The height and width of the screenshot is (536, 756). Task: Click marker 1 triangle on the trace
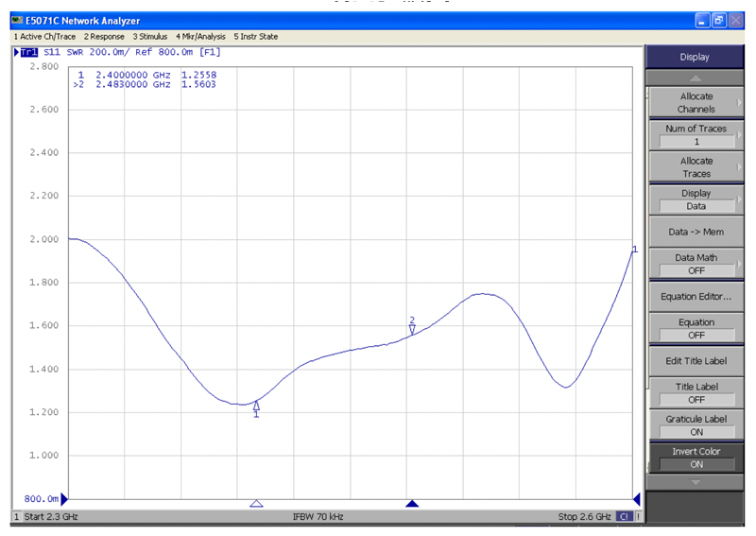[256, 405]
